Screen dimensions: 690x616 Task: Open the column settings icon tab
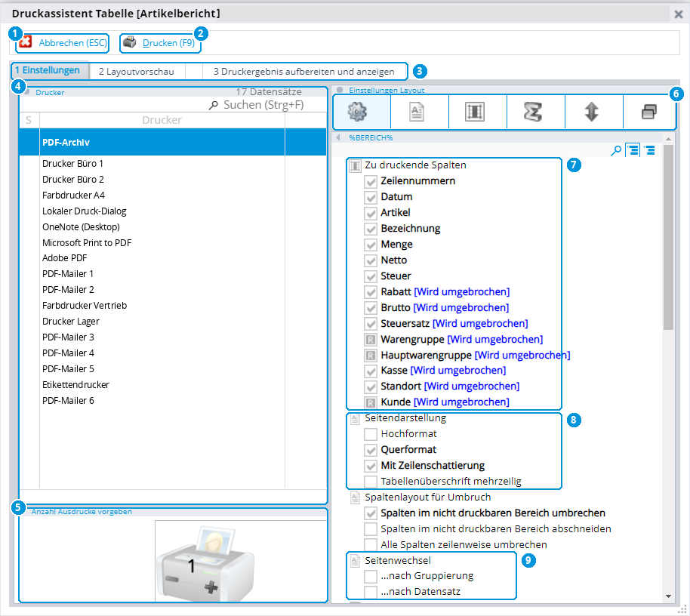click(474, 112)
